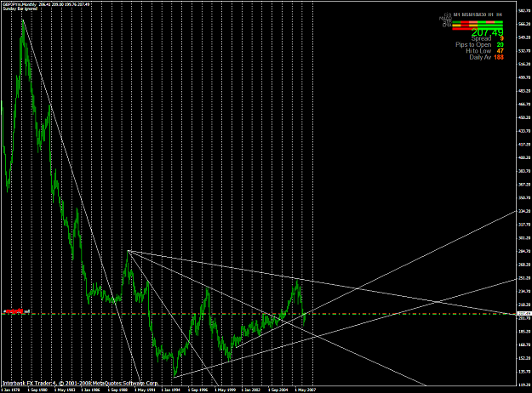Viewport: 532px width, 393px height.
Task: Click the H1 timeframe header in the indicator panel
Action: [490, 15]
